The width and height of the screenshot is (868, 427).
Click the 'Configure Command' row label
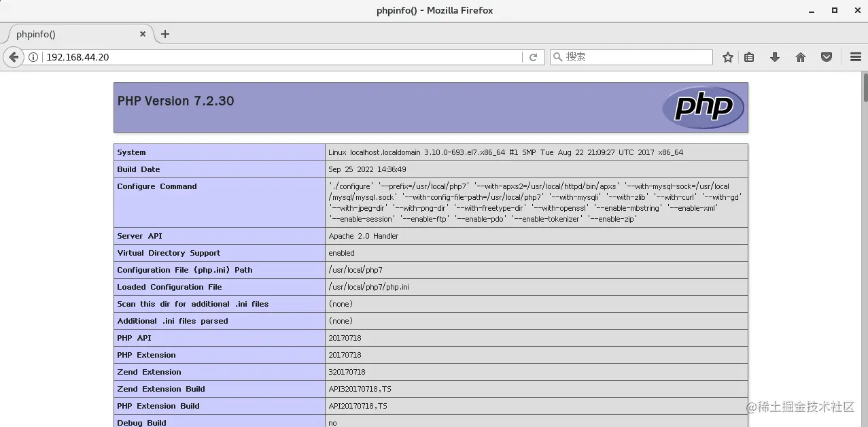coord(157,186)
